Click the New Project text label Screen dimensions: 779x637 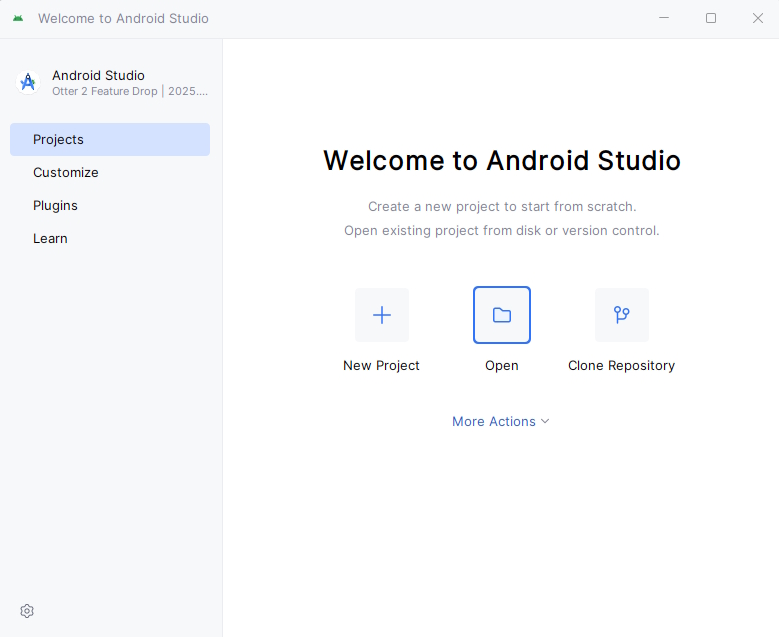[381, 366]
